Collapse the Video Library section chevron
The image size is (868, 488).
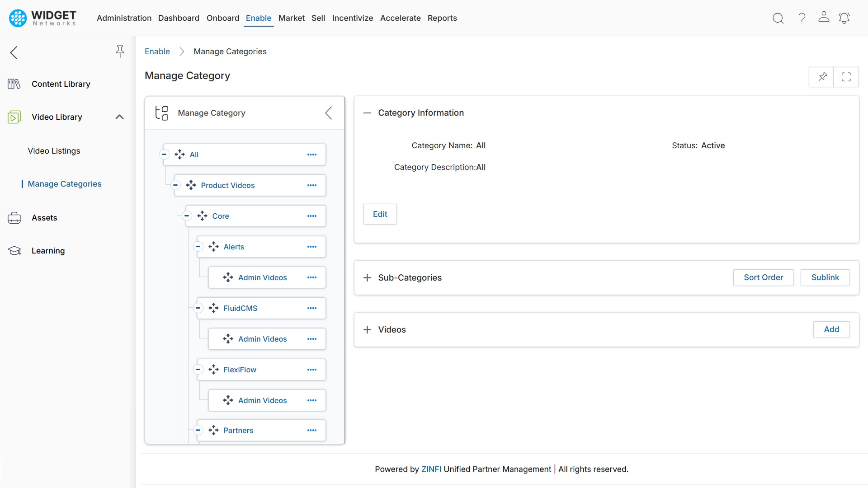pyautogui.click(x=119, y=117)
